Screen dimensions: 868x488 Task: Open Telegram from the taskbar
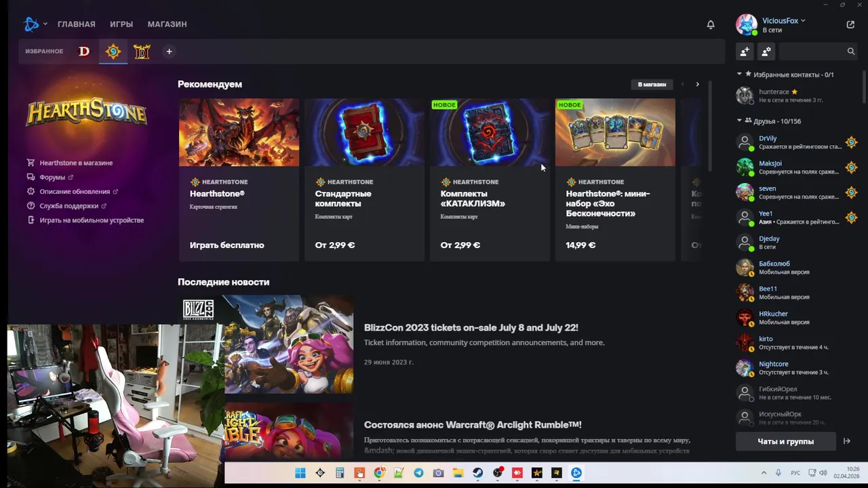pyautogui.click(x=418, y=473)
